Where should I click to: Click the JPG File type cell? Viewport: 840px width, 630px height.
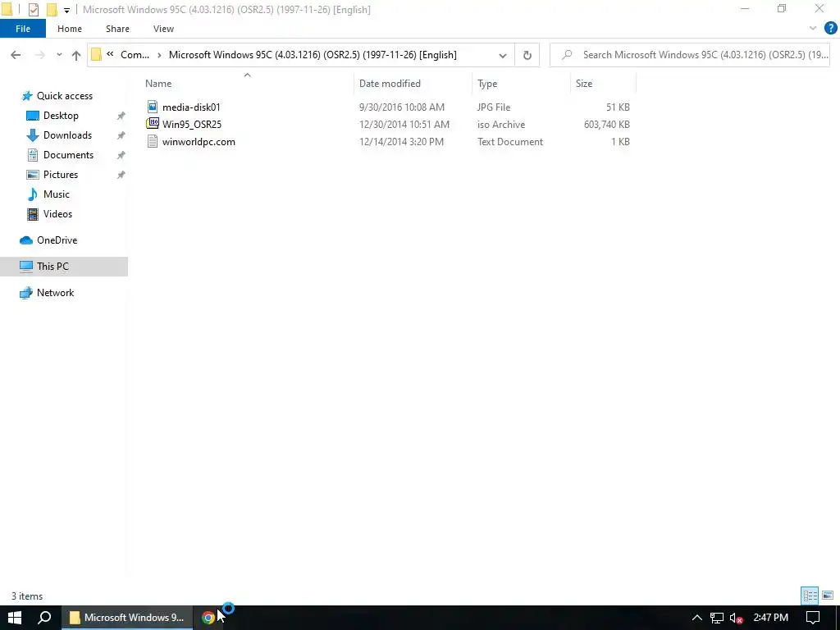tap(493, 107)
